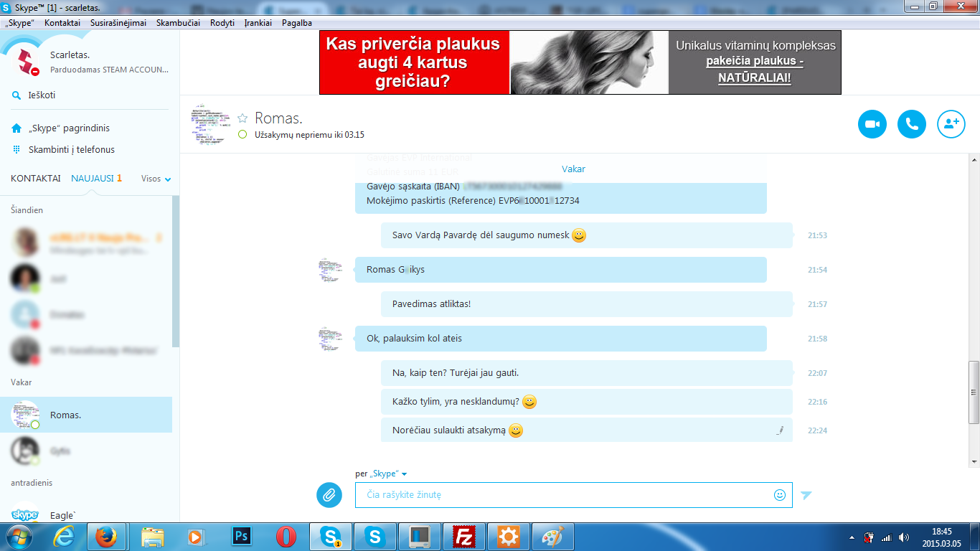Viewport: 980px width, 551px height.
Task: Open FileZilla from the Windows taskbar
Action: (465, 537)
